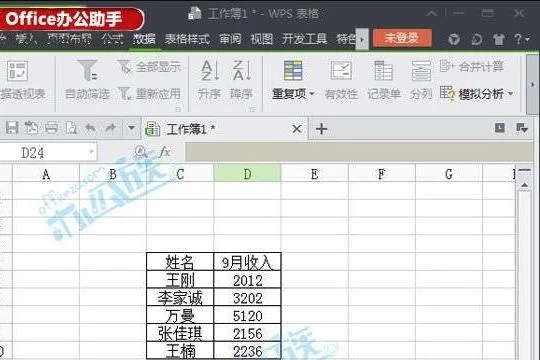This screenshot has width=540, height=360.
Task: Select column F header
Action: (x=381, y=174)
